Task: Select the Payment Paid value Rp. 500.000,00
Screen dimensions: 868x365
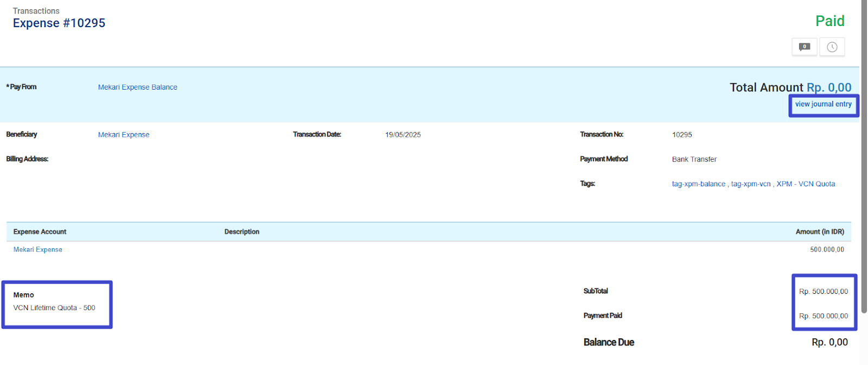Action: pos(824,316)
